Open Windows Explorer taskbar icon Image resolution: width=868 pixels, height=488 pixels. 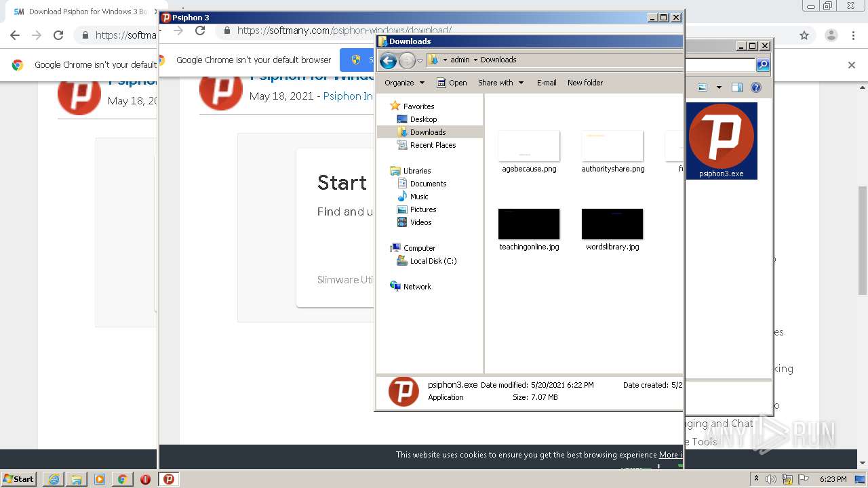[77, 479]
